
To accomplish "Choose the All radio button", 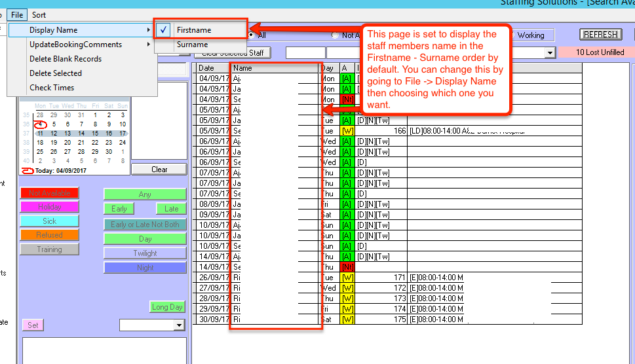I will [x=251, y=35].
